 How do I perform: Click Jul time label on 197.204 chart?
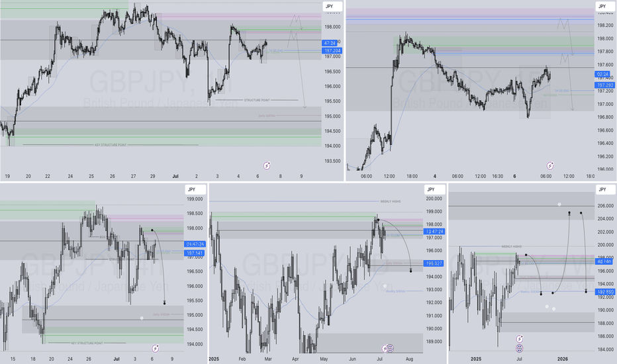click(175, 176)
